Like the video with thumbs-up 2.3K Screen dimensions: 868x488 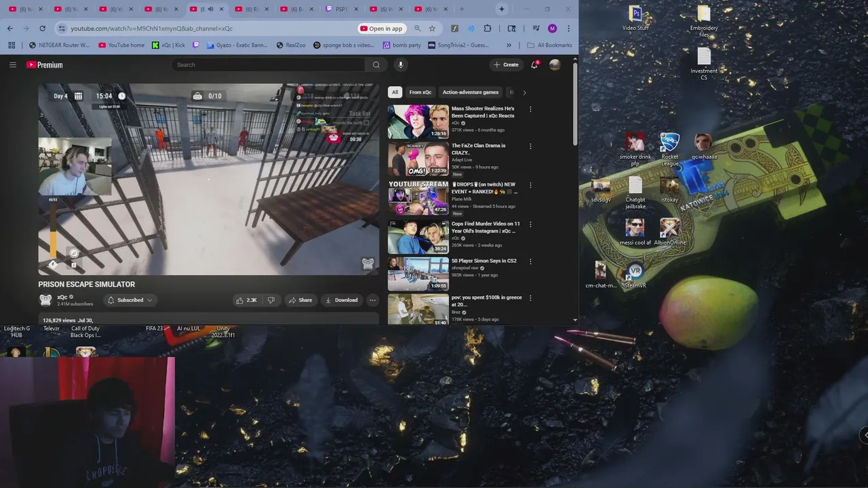(x=245, y=300)
